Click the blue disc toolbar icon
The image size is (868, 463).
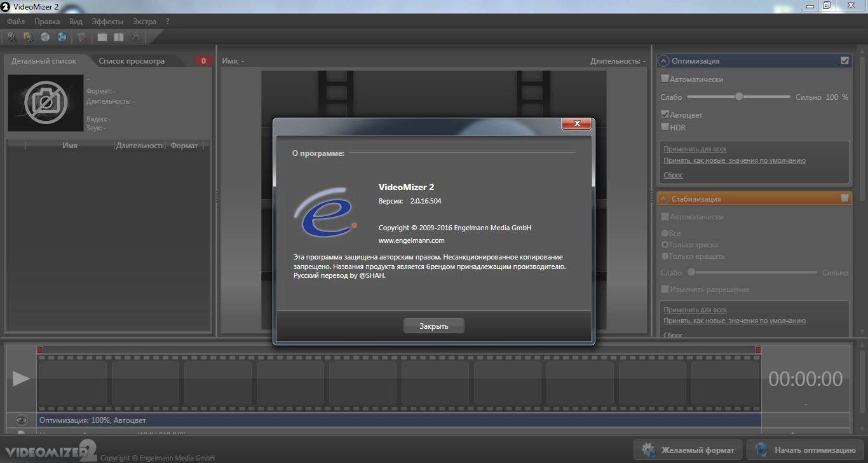click(62, 37)
